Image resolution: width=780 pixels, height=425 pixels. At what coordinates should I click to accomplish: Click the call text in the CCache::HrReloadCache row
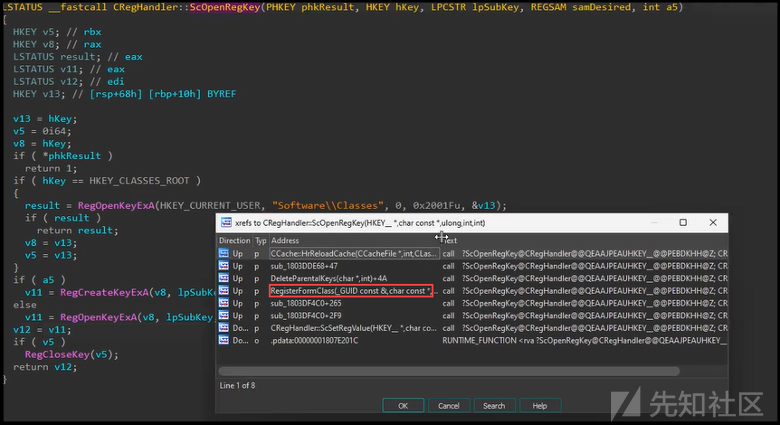(x=448, y=253)
